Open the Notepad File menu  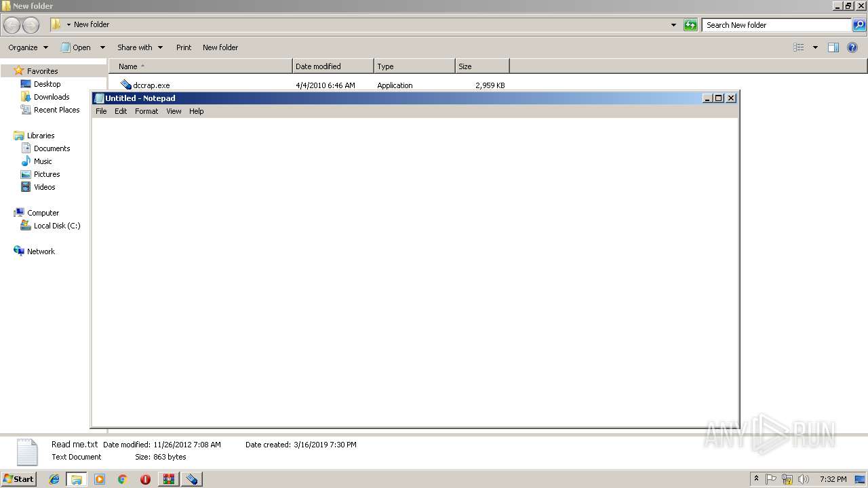pos(101,111)
